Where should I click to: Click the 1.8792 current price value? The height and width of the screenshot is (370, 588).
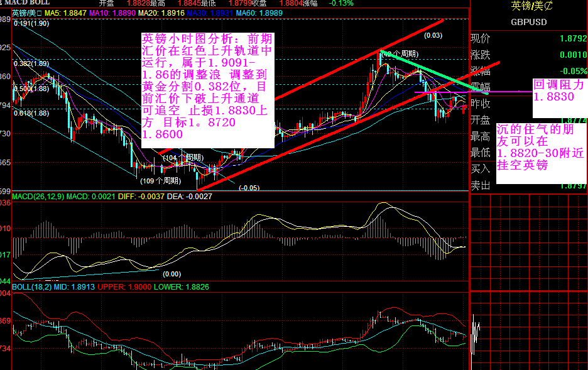pos(574,38)
